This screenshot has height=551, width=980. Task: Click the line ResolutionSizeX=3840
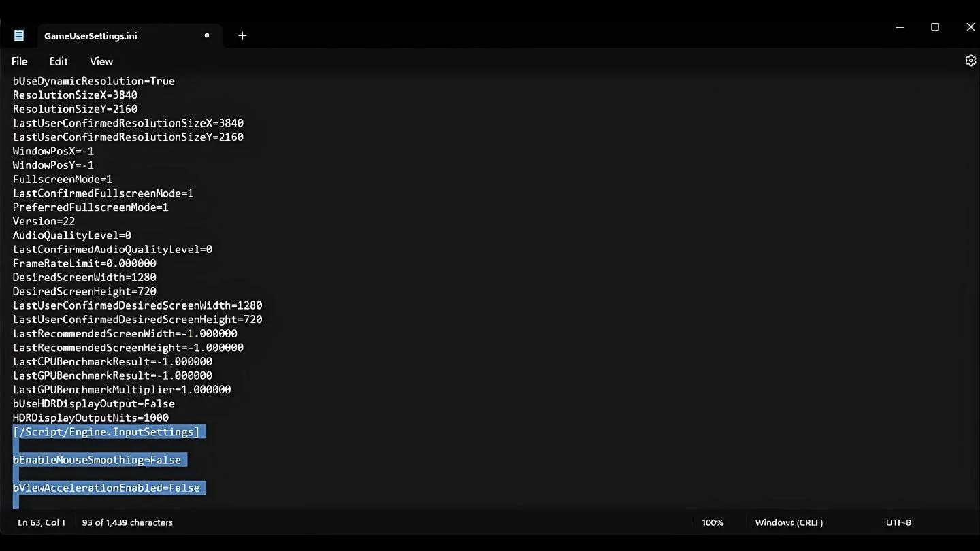(x=75, y=95)
